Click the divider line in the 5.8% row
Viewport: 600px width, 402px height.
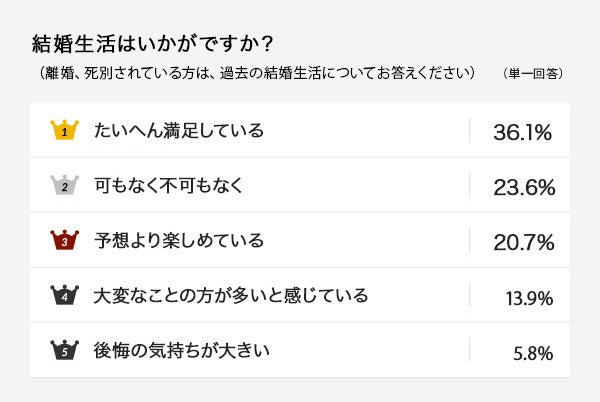pos(470,350)
